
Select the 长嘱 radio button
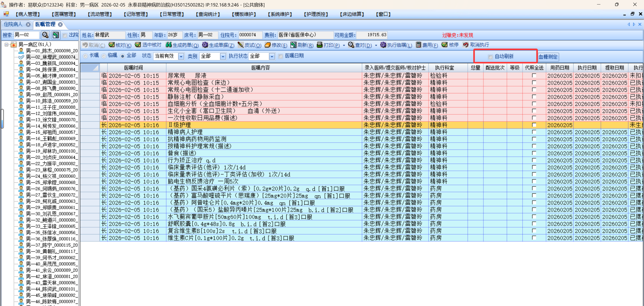pos(85,56)
